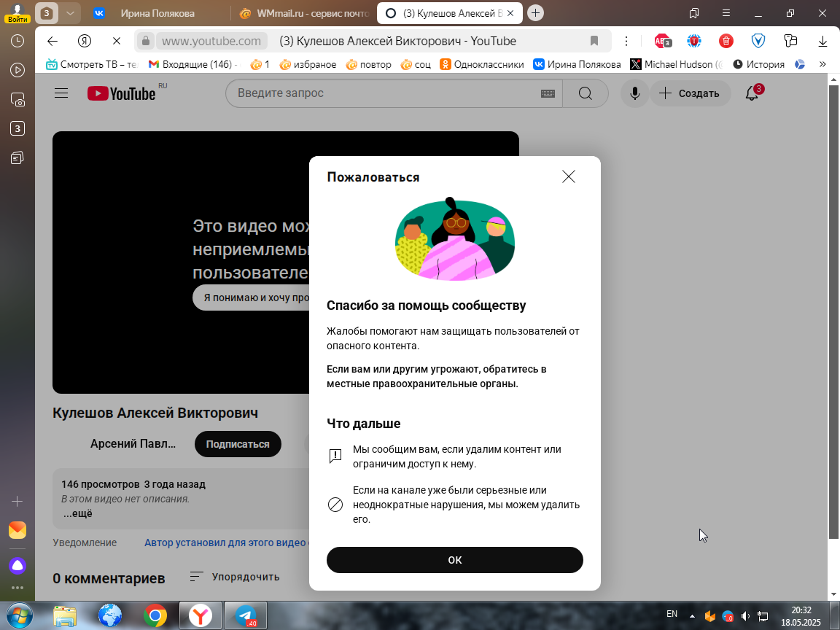Show more bookmarks with chevron
The width and height of the screenshot is (840, 630).
point(822,64)
